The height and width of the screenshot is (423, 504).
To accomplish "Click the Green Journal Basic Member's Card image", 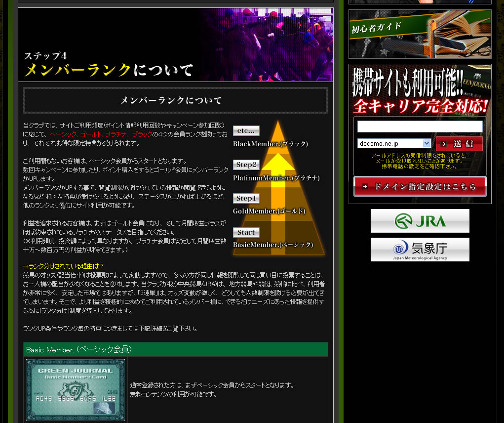I will click(76, 390).
